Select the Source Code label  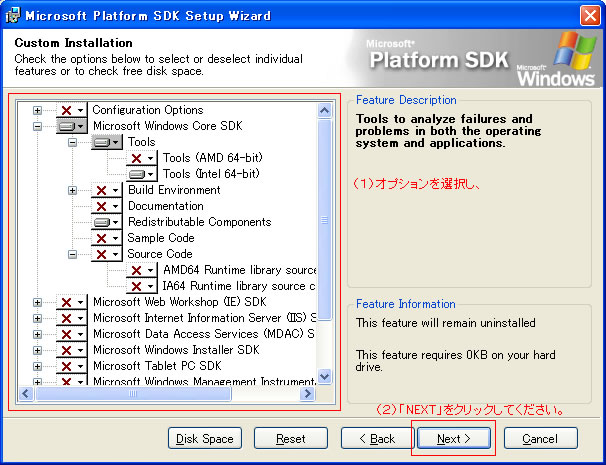tap(160, 254)
